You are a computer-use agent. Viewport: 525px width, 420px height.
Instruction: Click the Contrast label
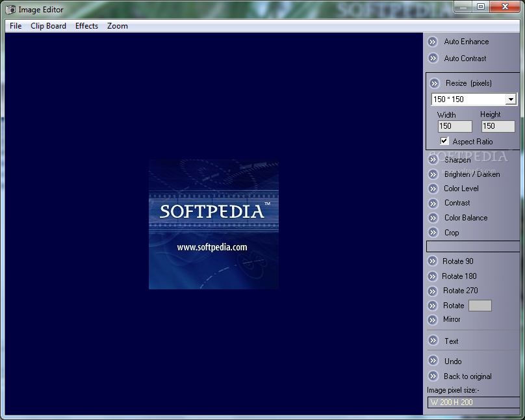click(457, 203)
